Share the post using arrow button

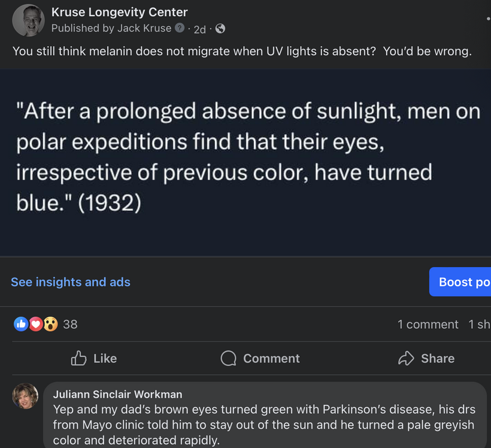tap(426, 358)
